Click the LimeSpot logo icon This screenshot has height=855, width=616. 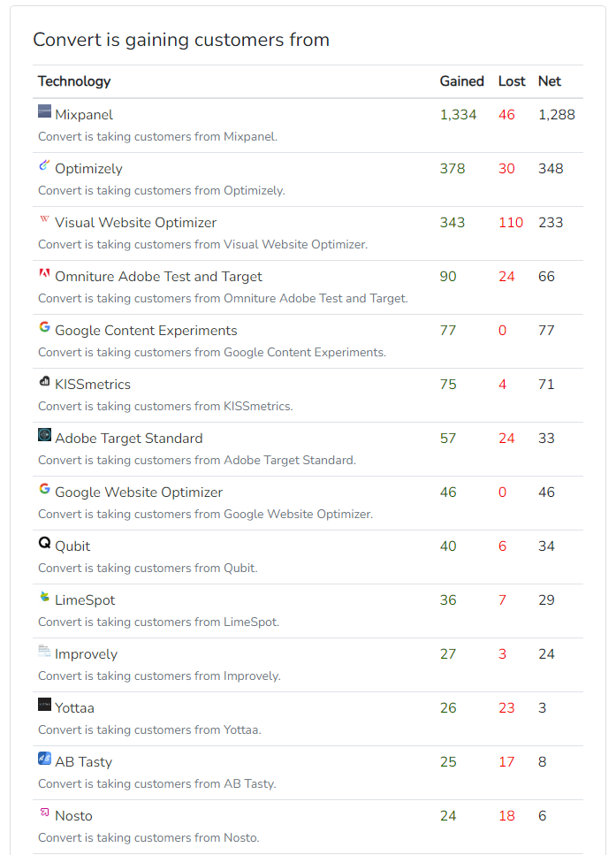(45, 597)
